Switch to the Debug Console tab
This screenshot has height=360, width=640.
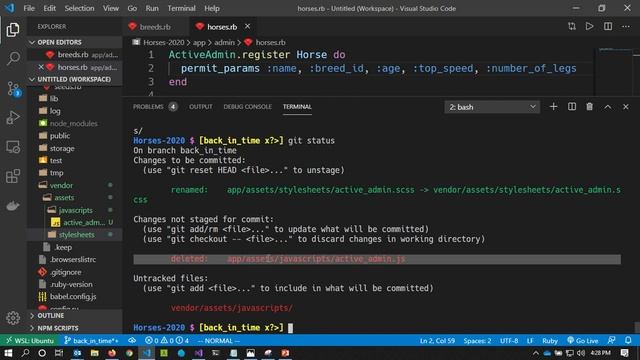[247, 107]
